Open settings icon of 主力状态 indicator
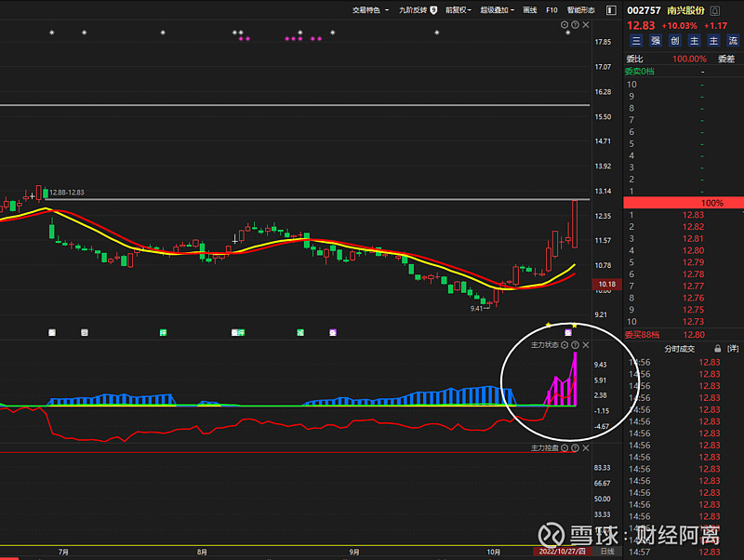 pos(565,345)
